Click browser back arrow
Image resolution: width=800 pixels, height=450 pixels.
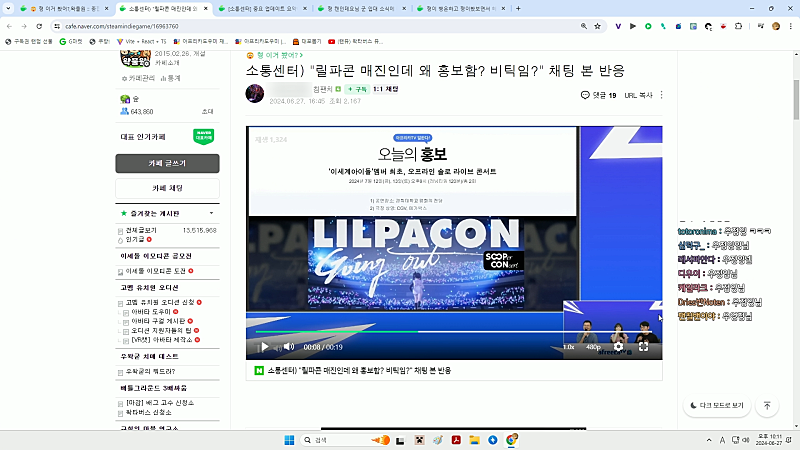click(9, 26)
